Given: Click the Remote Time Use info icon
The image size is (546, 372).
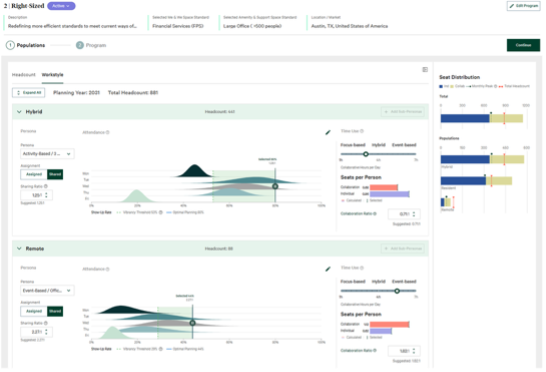Looking at the screenshot, I should tap(362, 268).
